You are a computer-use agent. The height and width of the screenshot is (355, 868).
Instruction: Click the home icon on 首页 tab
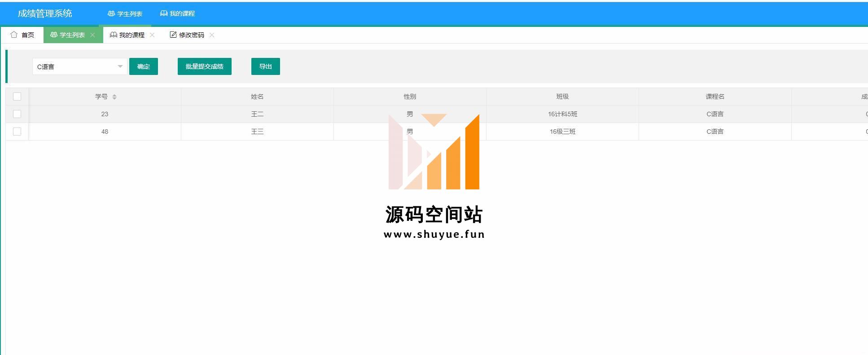14,35
